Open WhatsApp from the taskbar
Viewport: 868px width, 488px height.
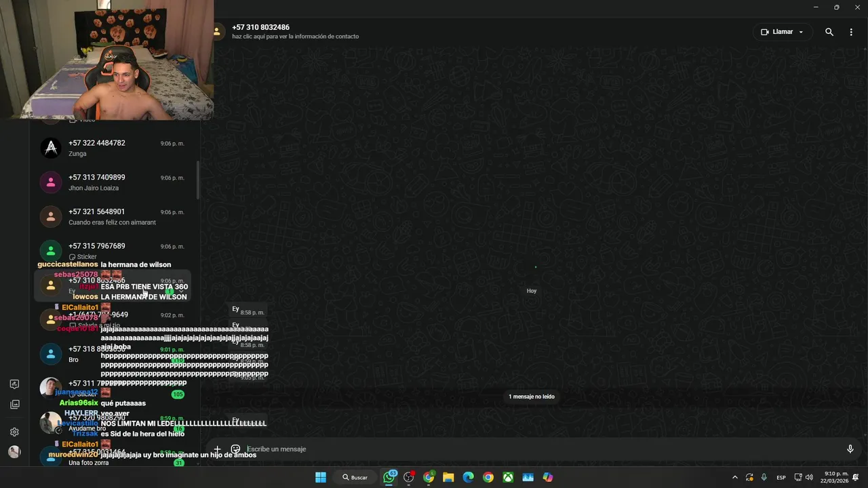pyautogui.click(x=389, y=477)
